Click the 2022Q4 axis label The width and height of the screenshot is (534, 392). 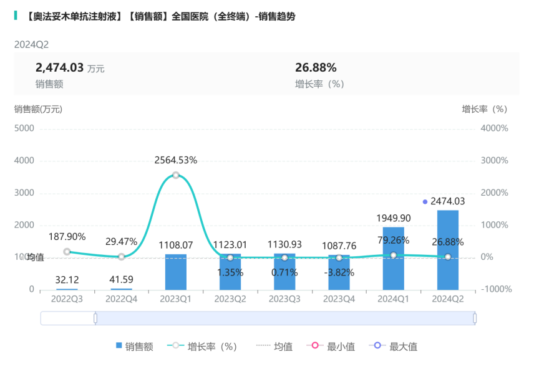pyautogui.click(x=121, y=299)
